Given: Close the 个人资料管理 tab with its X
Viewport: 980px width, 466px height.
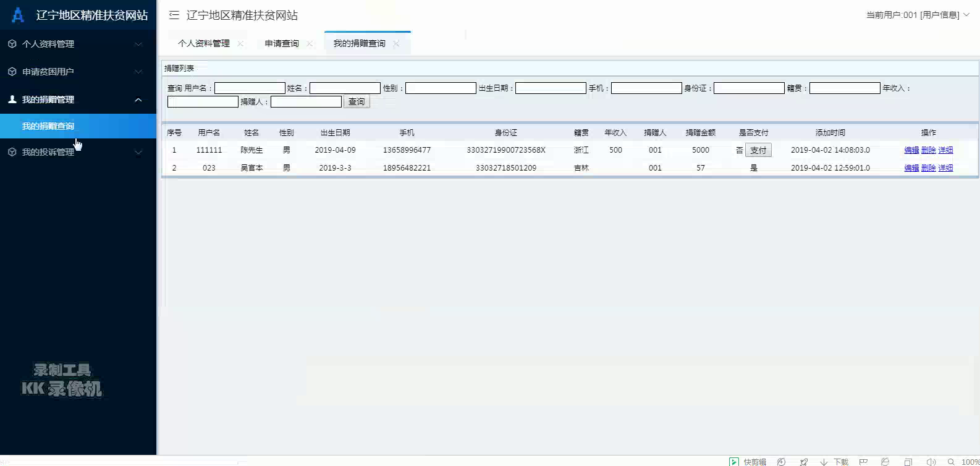Looking at the screenshot, I should [240, 43].
